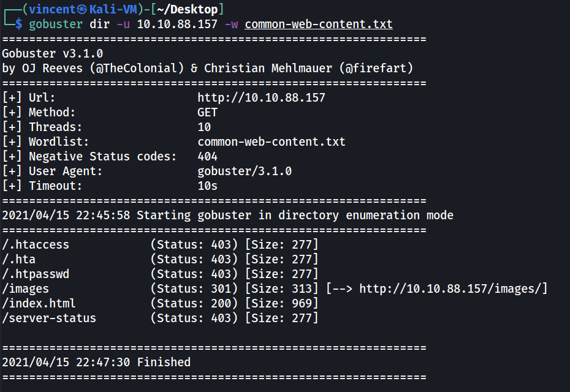This screenshot has height=392, width=570.
Task: Click the Finished timestamp line
Action: pyautogui.click(x=96, y=363)
